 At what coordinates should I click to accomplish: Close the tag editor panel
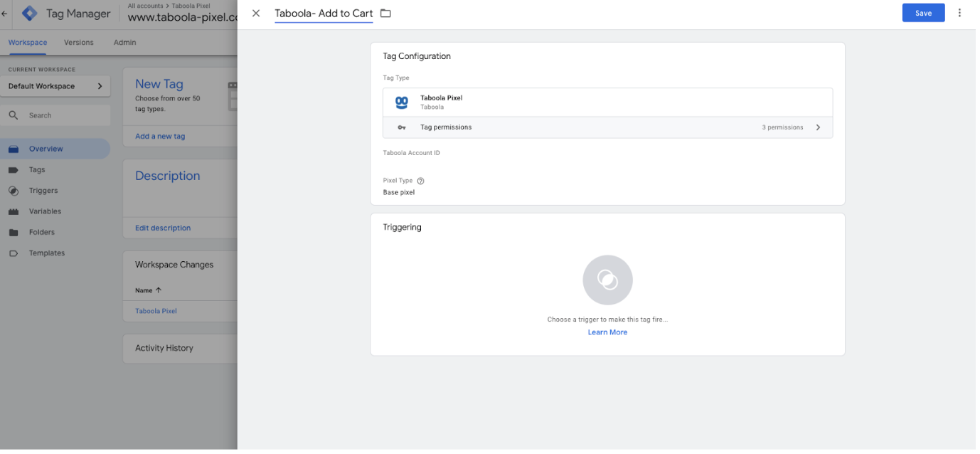[256, 13]
